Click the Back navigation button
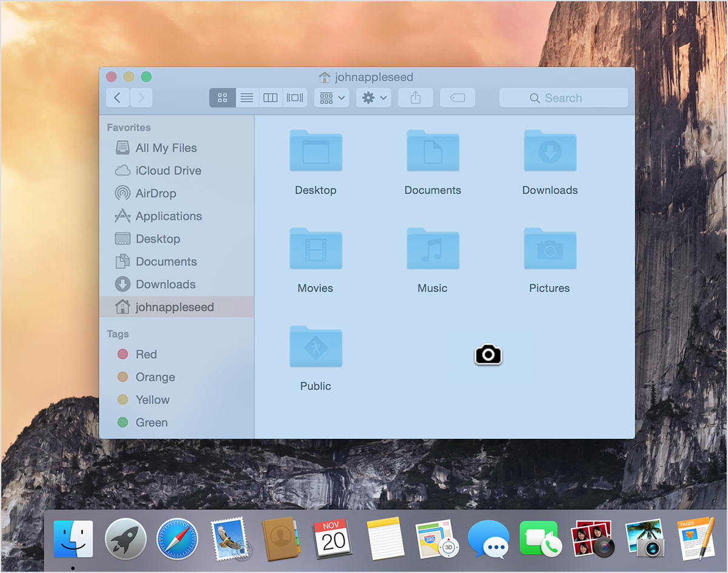 (117, 97)
